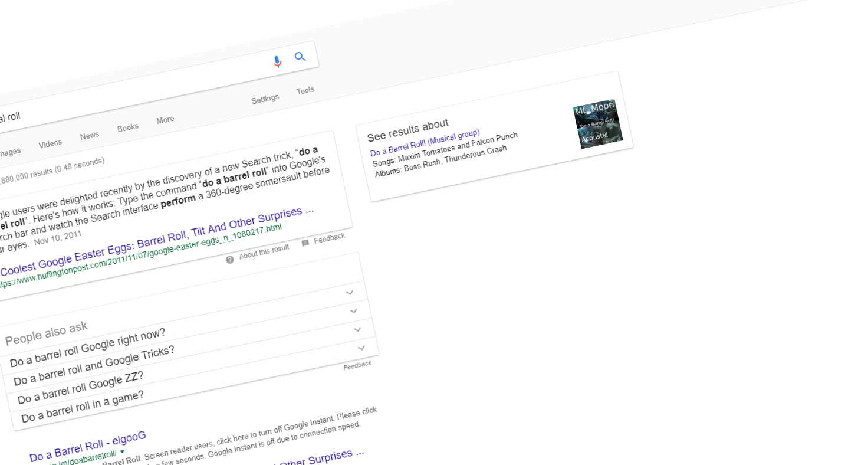868x465 pixels.
Task: Click the "People also ask" heading
Action: coord(46,333)
